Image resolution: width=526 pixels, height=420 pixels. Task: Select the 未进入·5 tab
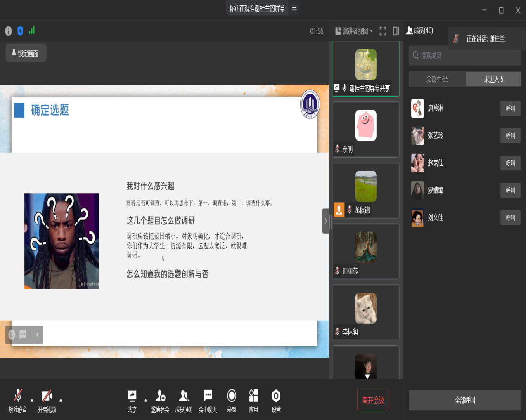493,79
